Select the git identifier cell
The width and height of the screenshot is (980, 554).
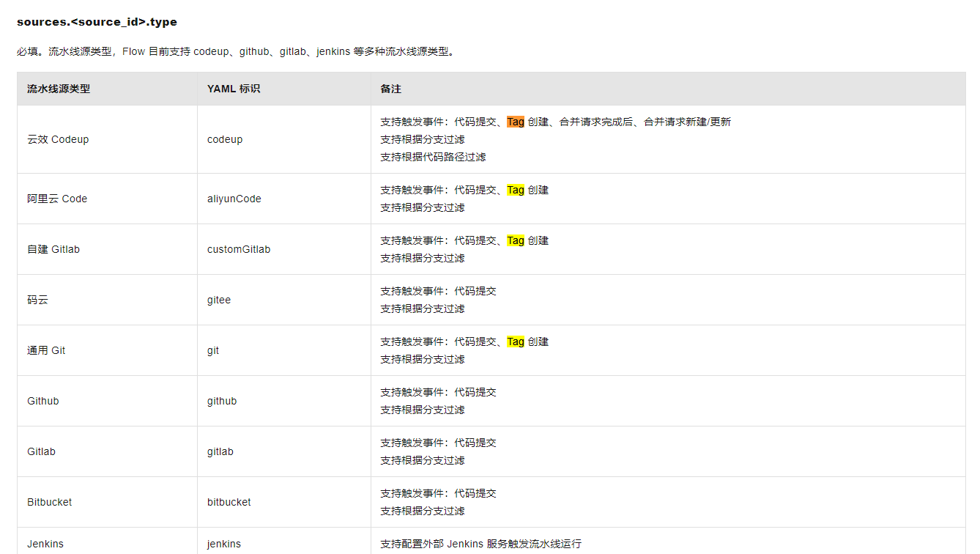pos(284,350)
